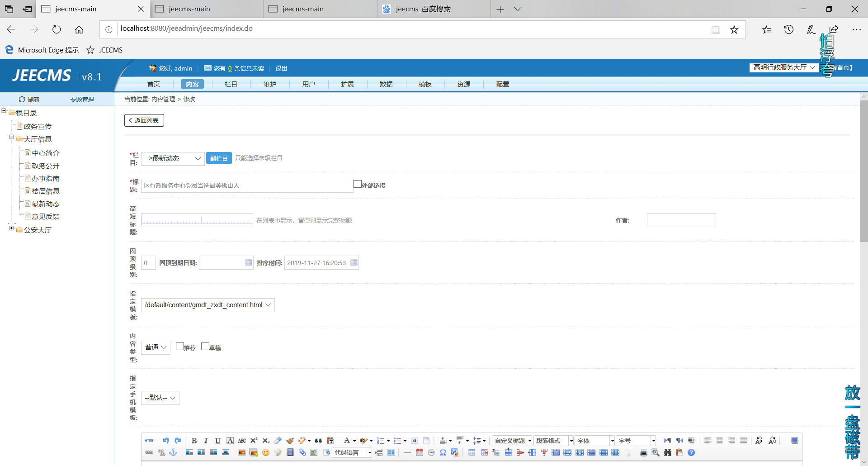This screenshot has height=466, width=868.
Task: Click the editor's undo arrow icon
Action: [x=166, y=441]
